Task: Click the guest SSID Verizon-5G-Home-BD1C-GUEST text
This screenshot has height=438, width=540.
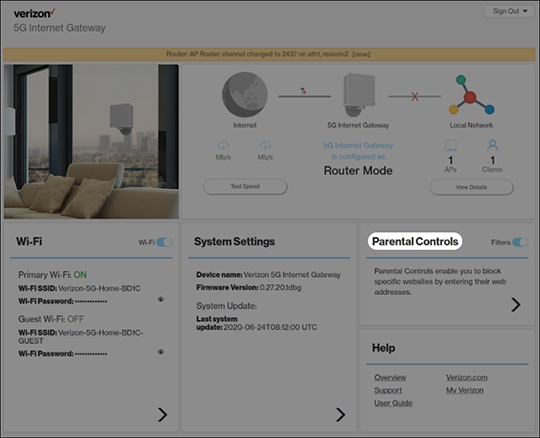Action: click(81, 337)
